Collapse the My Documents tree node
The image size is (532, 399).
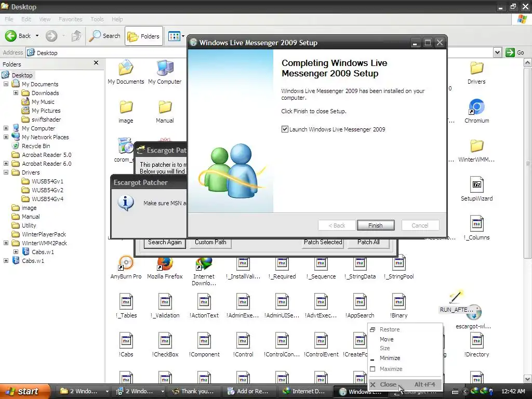(6, 84)
